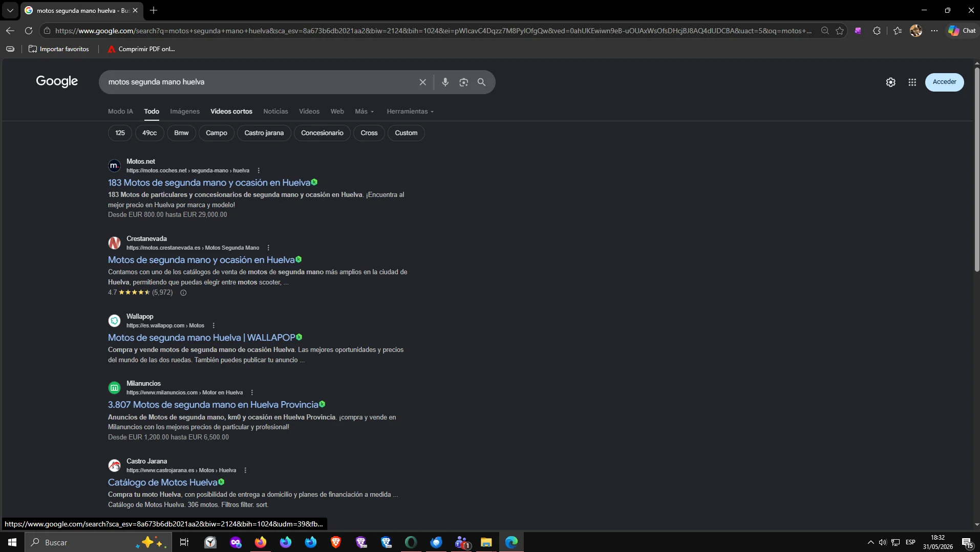This screenshot has width=980, height=552.
Task: Open Brave browser from the taskbar
Action: click(336, 542)
